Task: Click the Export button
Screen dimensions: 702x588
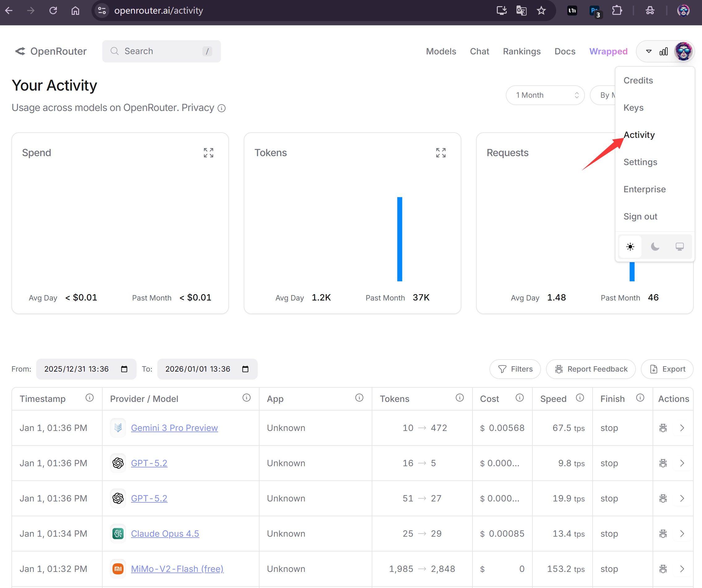Action: 667,369
